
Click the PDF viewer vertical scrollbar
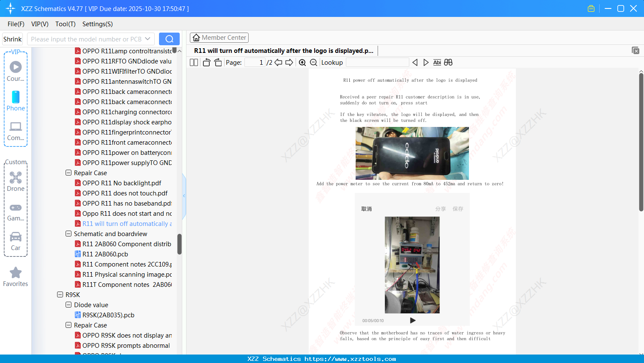click(x=641, y=142)
